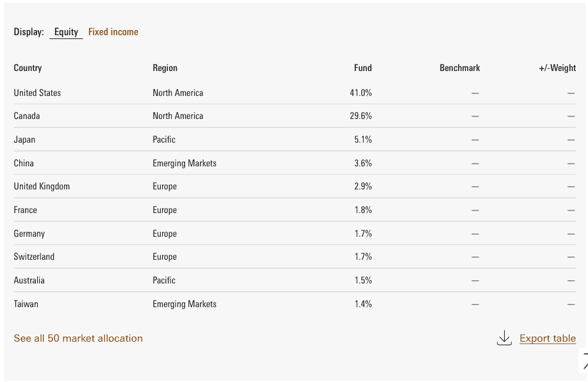Click the Benchmark column header
Screen dimensions: 588x382
459,68
